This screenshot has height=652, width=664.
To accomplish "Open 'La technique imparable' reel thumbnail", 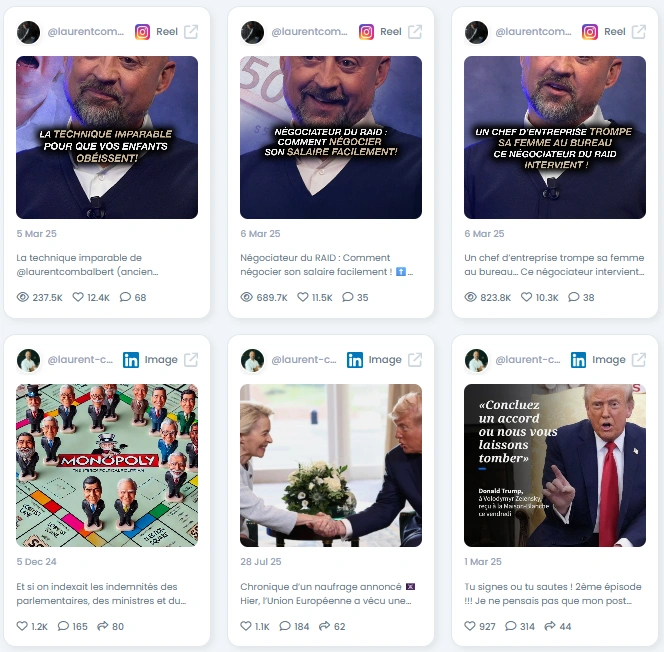I will 107,137.
